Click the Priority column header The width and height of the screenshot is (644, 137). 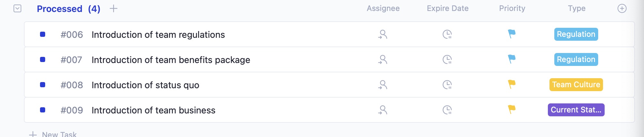[512, 8]
